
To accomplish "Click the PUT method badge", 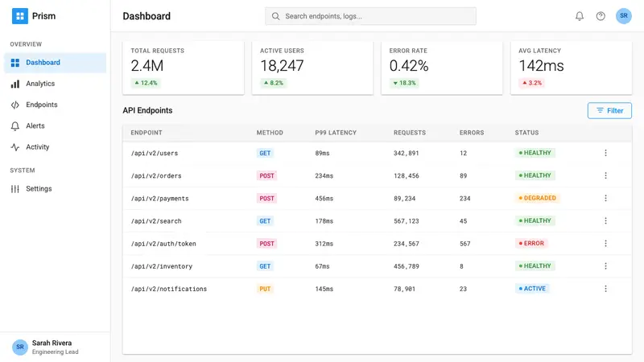I will pos(265,289).
